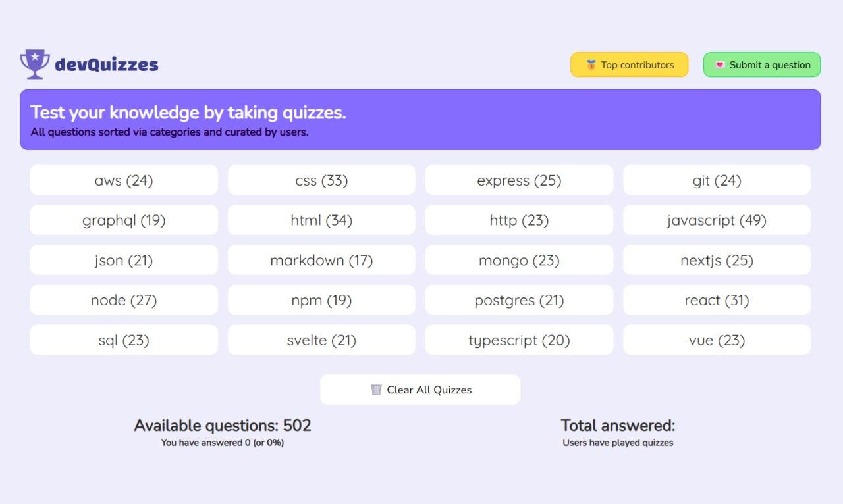The image size is (843, 504).
Task: Open the graphql (19) quiz
Action: click(124, 220)
